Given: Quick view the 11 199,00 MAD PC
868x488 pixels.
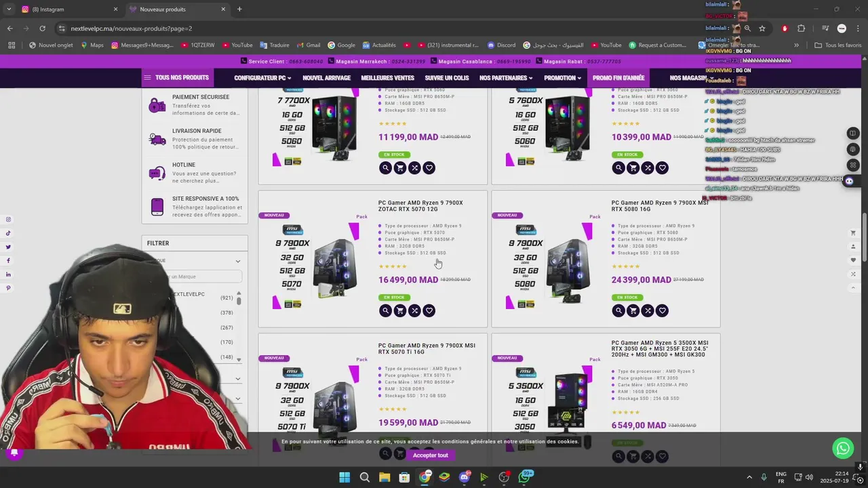Looking at the screenshot, I should (x=385, y=168).
